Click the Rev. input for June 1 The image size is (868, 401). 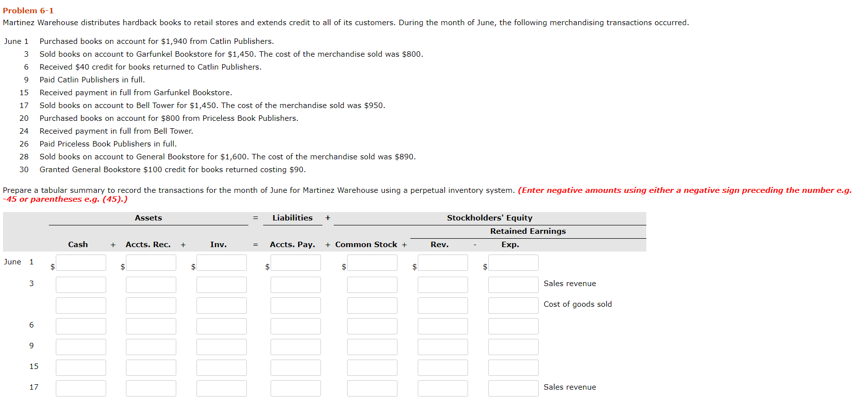pyautogui.click(x=443, y=262)
